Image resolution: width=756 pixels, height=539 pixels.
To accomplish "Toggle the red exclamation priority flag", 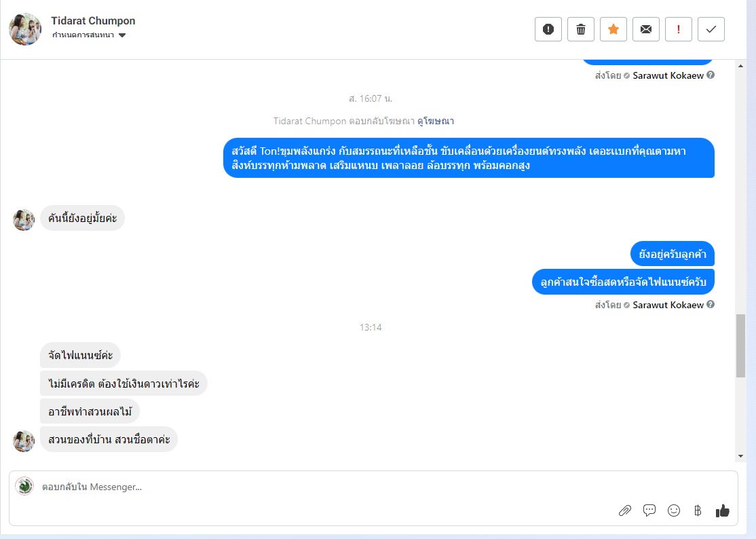I will coord(679,29).
